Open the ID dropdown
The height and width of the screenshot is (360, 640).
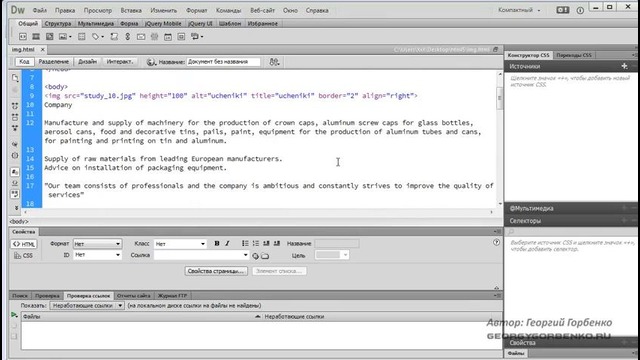pos(97,255)
